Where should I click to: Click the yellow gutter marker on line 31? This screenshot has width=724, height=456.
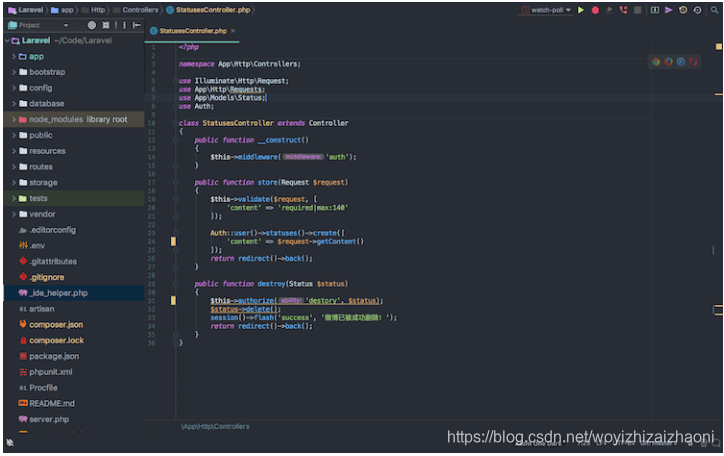click(173, 300)
